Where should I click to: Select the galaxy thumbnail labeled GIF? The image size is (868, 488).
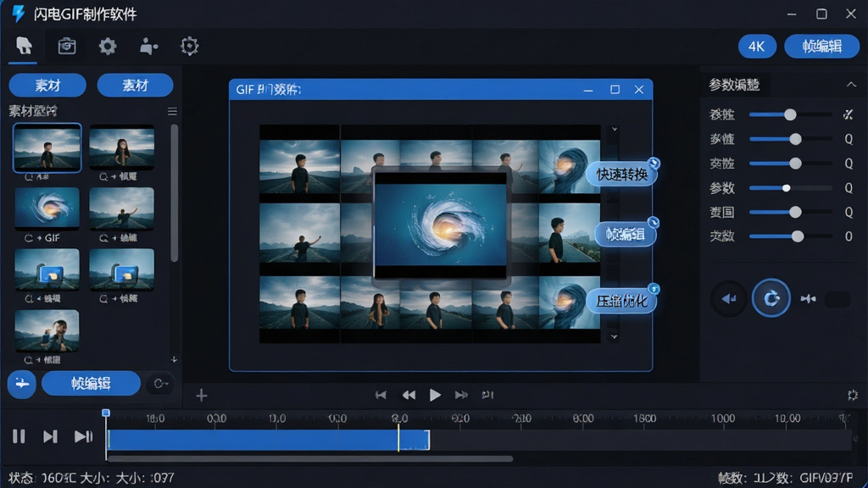47,208
